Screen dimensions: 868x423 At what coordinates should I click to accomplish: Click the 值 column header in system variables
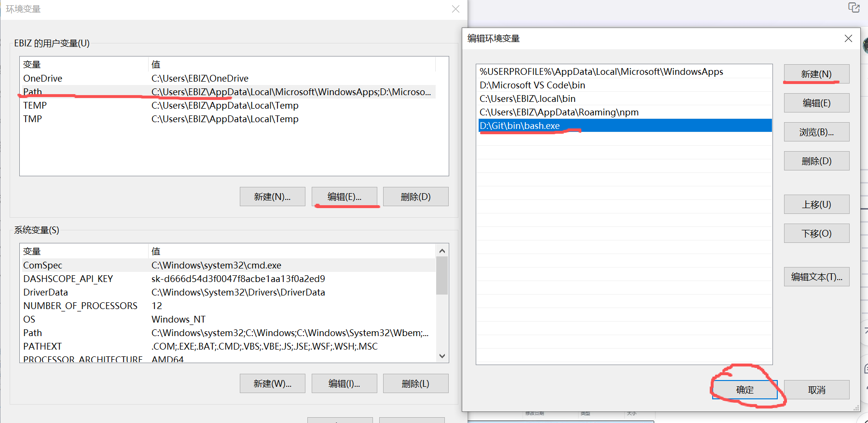292,251
